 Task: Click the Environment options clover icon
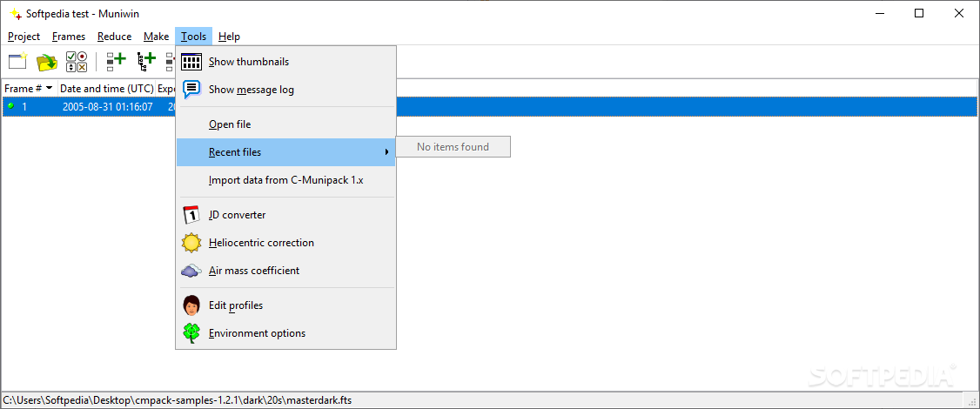pyautogui.click(x=191, y=333)
